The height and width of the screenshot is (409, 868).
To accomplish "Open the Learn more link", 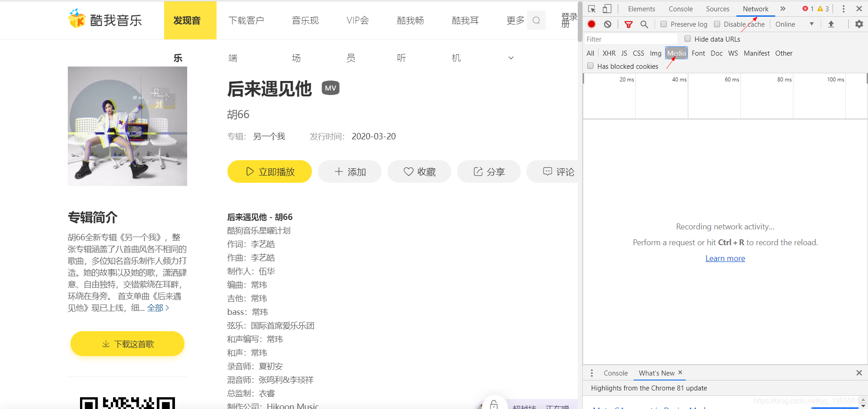I will pos(725,258).
